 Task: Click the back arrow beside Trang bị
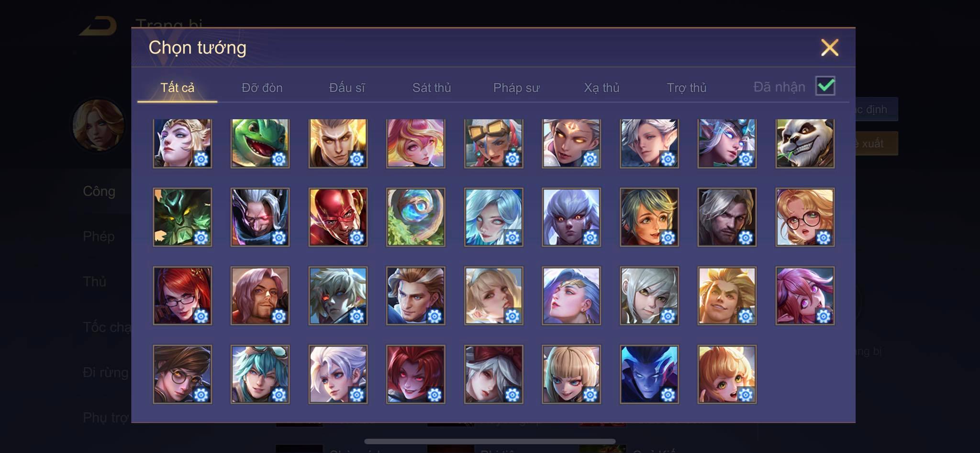click(99, 26)
